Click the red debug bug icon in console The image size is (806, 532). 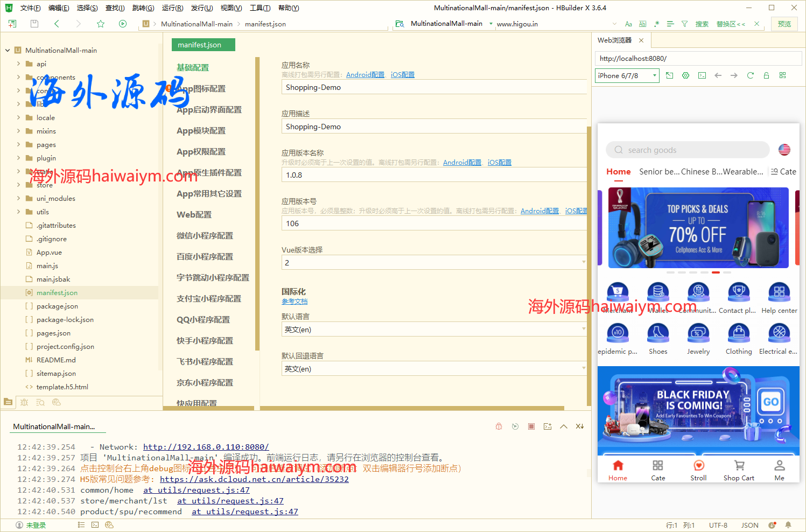499,426
